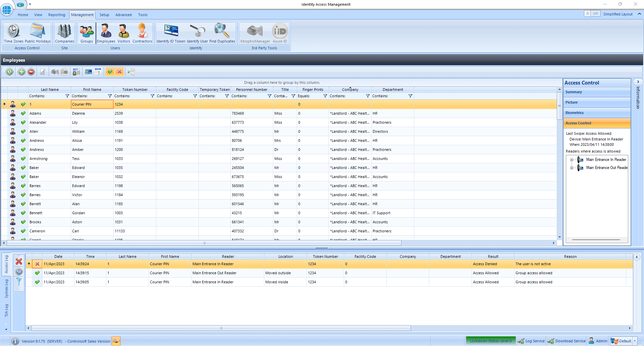Open the Biometrics section in side panel
The image size is (644, 346).
pos(597,113)
